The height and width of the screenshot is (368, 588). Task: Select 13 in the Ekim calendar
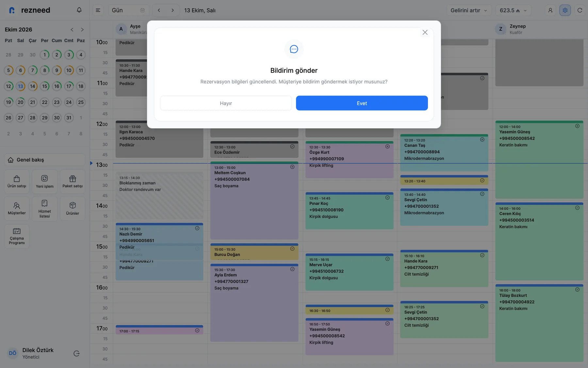coord(21,86)
